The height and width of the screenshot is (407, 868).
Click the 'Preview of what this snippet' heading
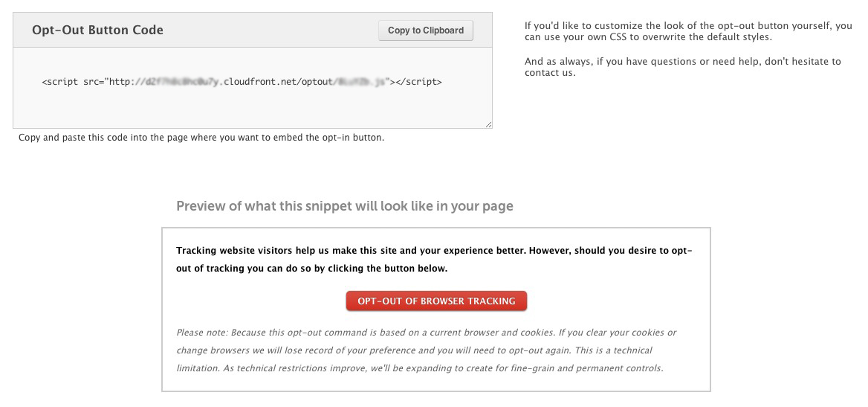point(345,206)
